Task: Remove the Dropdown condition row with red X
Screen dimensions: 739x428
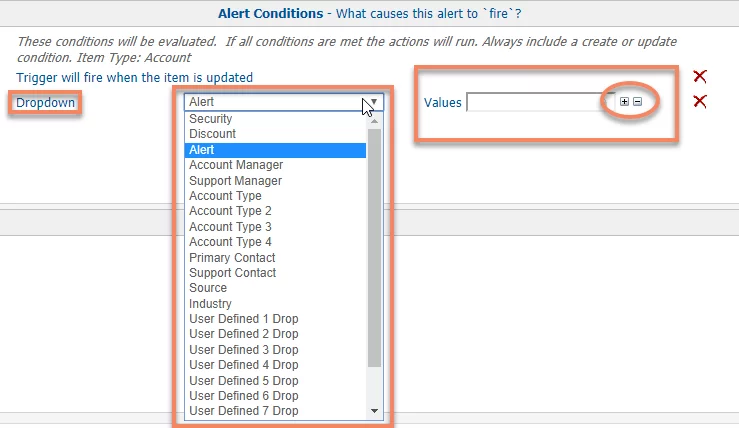Action: tap(700, 101)
